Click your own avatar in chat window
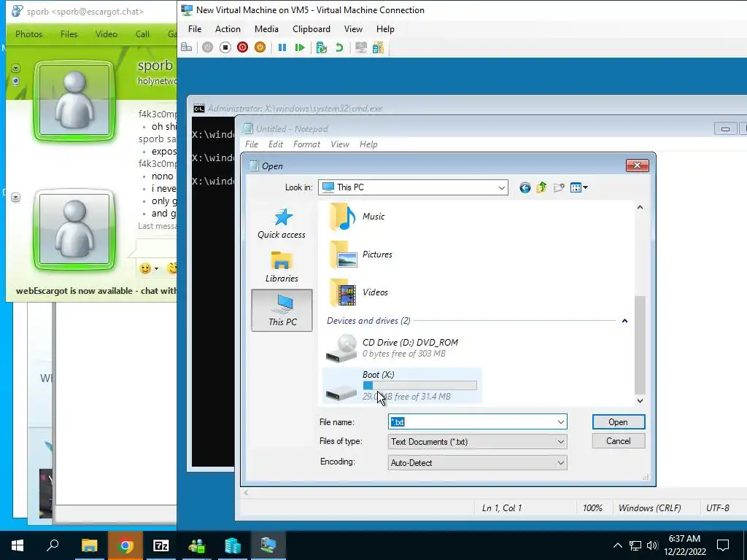The width and height of the screenshot is (747, 560). coord(74,230)
